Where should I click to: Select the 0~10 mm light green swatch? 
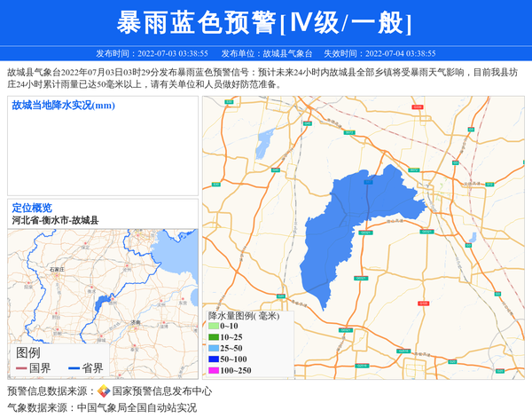pyautogui.click(x=213, y=327)
